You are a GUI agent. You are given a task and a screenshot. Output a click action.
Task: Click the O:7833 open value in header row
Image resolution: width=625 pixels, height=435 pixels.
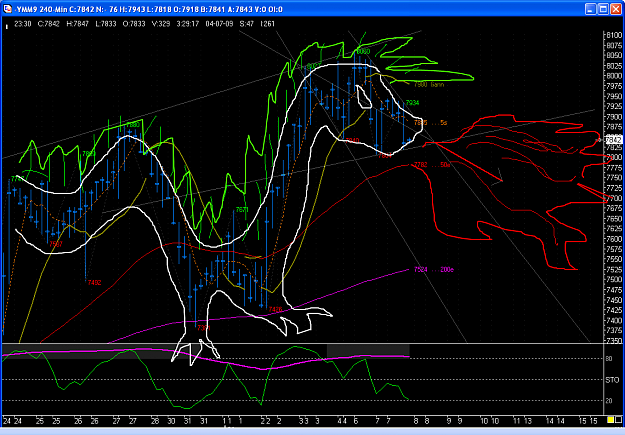click(x=134, y=24)
